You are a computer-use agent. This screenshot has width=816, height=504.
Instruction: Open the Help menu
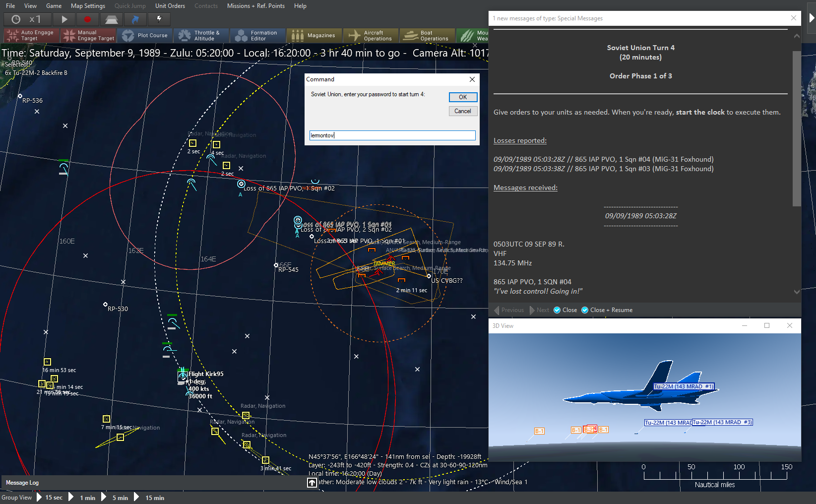pyautogui.click(x=300, y=6)
